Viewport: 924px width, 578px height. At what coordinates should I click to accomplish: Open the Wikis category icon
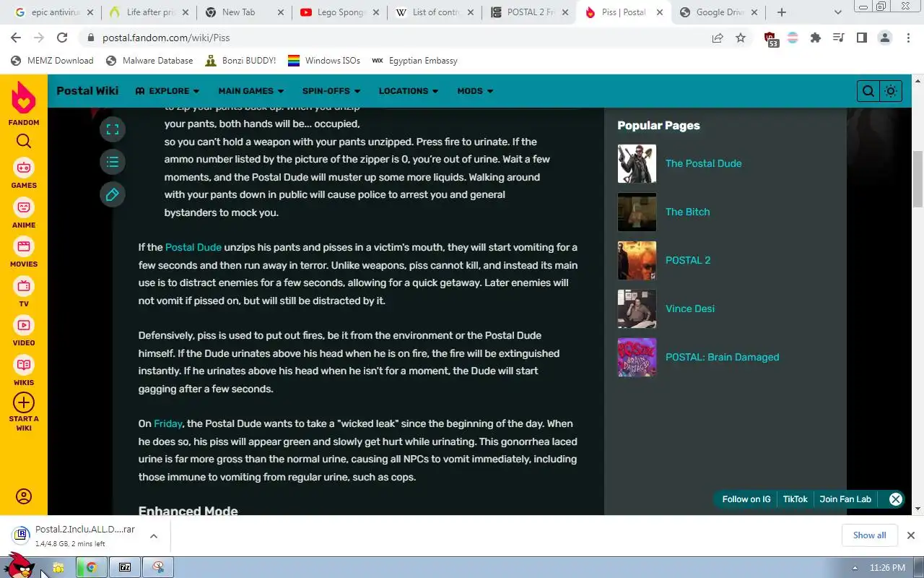24,365
